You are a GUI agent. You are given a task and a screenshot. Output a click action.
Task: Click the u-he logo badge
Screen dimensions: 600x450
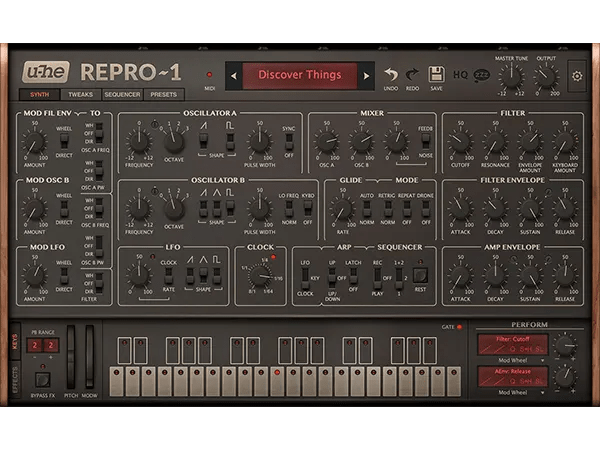[x=46, y=72]
